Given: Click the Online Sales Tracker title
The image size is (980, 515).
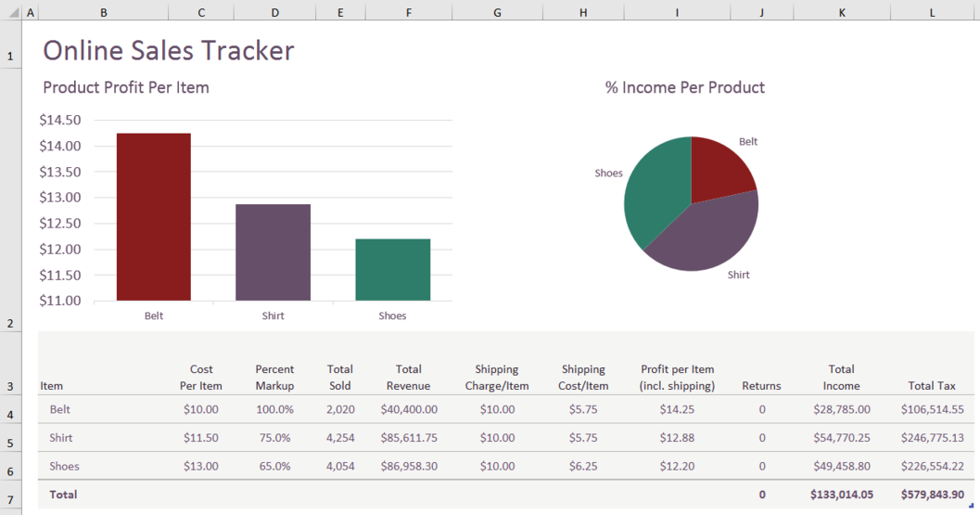Looking at the screenshot, I should (x=169, y=50).
